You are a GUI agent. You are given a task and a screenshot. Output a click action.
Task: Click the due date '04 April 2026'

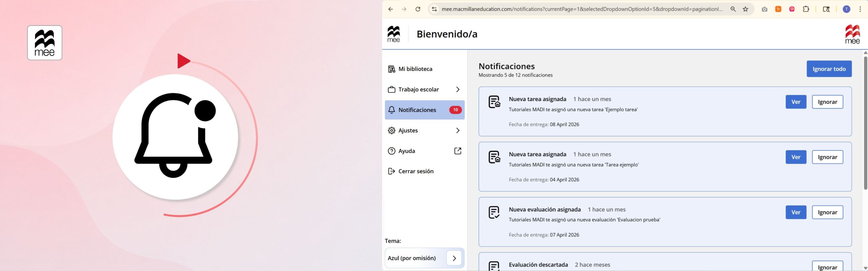point(564,180)
